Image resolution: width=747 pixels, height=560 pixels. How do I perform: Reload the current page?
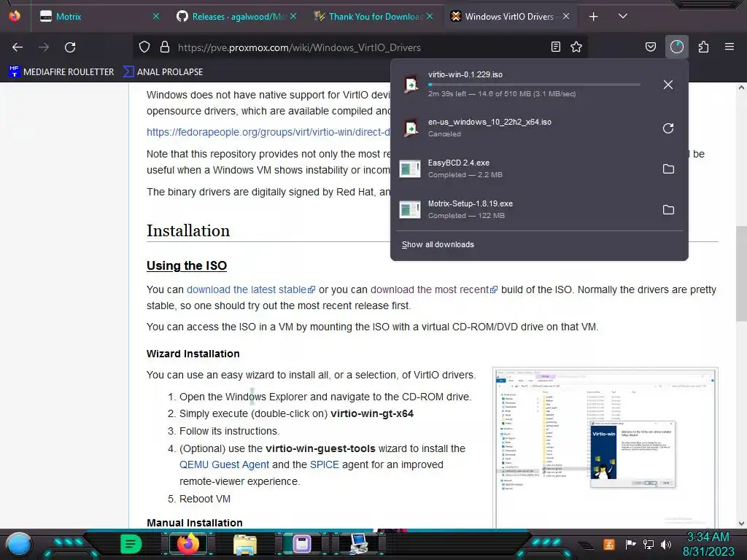70,47
